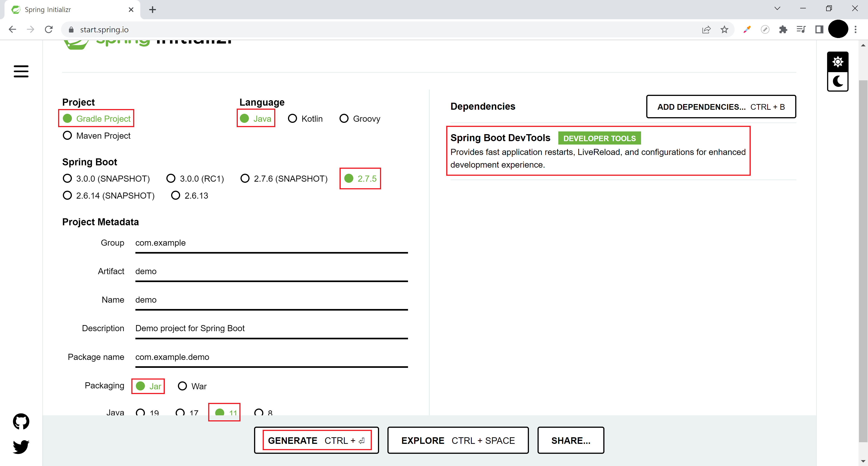Open Chrome's three-dot menu

click(x=856, y=30)
